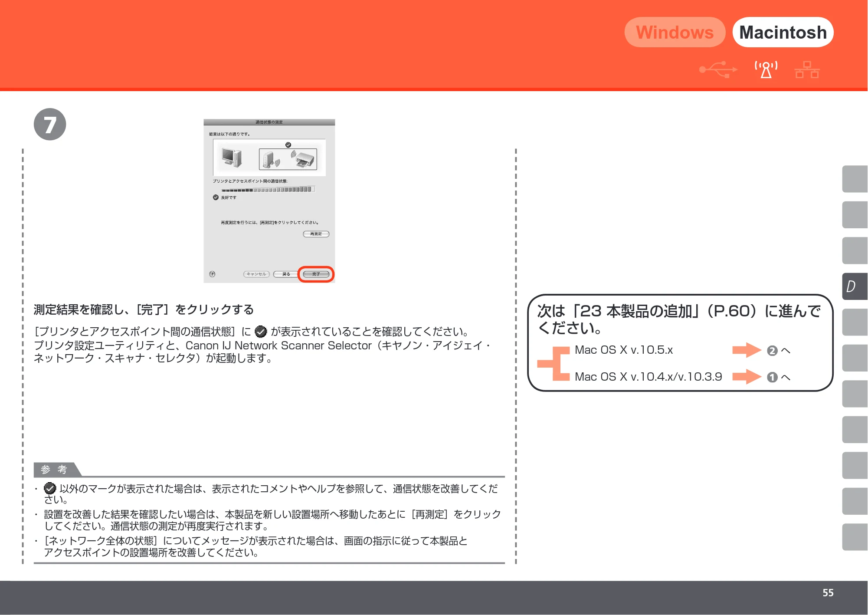The width and height of the screenshot is (868, 615).
Task: Click the checkmark beside 良好です
Action: tap(216, 197)
